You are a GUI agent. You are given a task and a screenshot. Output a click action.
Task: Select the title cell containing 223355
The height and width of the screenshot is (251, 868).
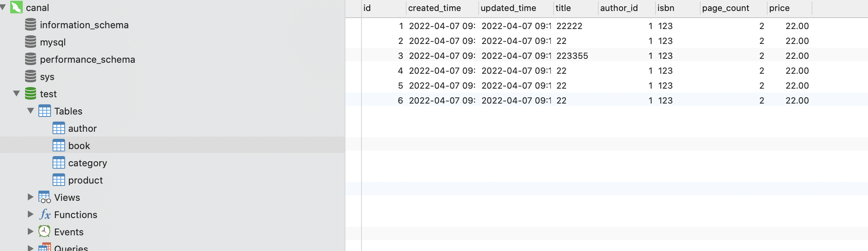(x=572, y=56)
